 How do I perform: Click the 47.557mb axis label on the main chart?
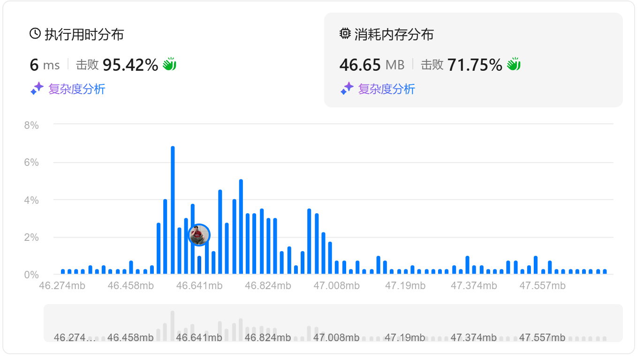tap(542, 285)
